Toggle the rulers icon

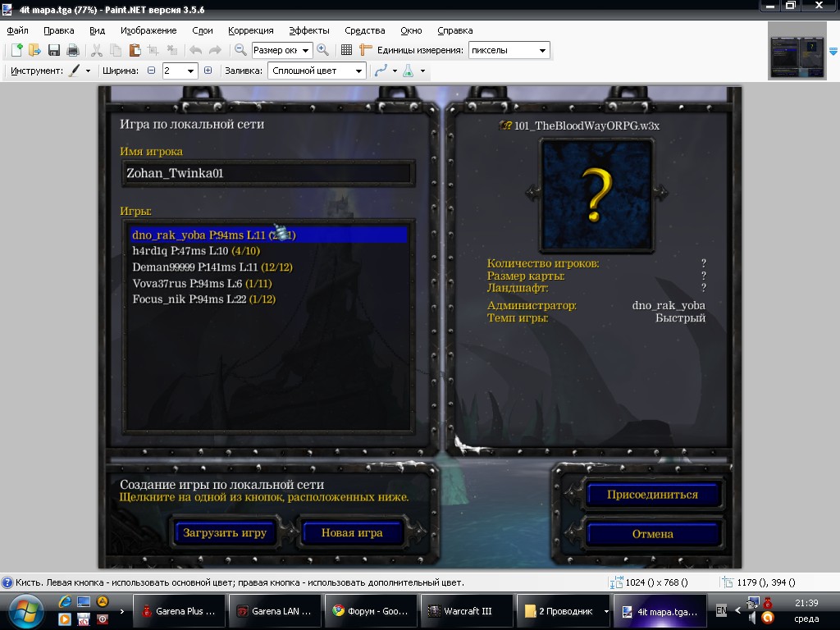(365, 50)
